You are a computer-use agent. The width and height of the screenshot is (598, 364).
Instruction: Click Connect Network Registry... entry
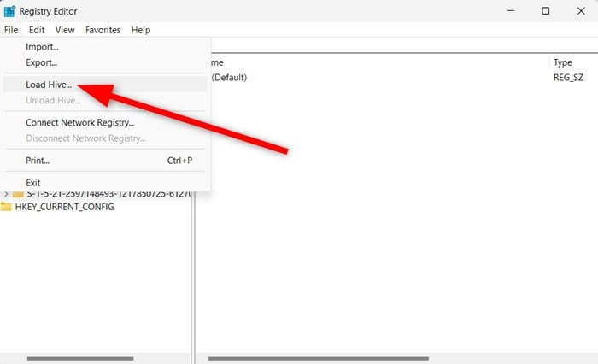(105, 122)
